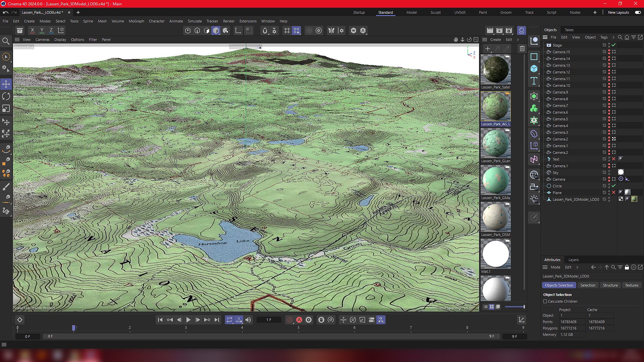Switch to the UVEdit layout tab
Image resolution: width=644 pixels, height=362 pixels.
(x=460, y=12)
